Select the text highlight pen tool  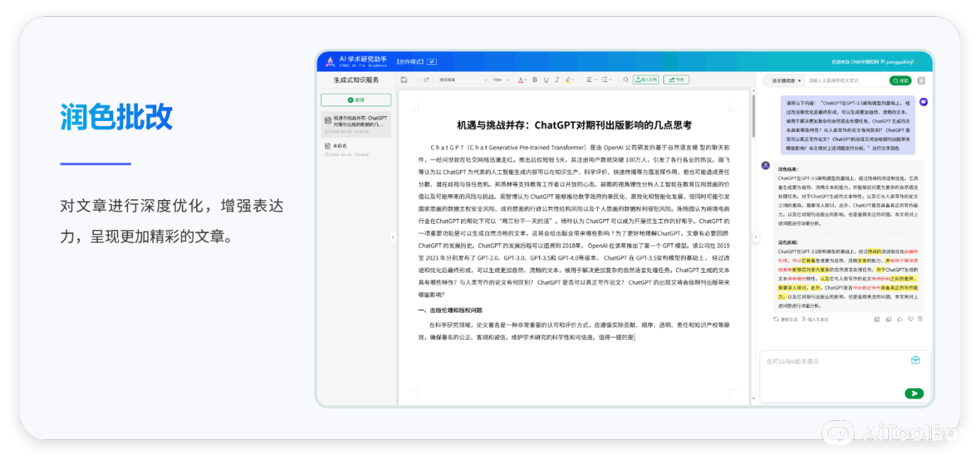[568, 80]
